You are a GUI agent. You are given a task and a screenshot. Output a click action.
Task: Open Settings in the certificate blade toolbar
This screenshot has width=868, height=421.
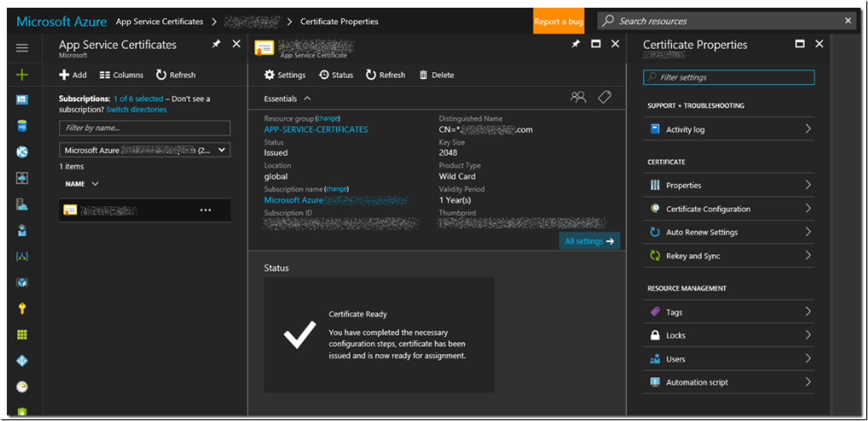click(x=285, y=75)
